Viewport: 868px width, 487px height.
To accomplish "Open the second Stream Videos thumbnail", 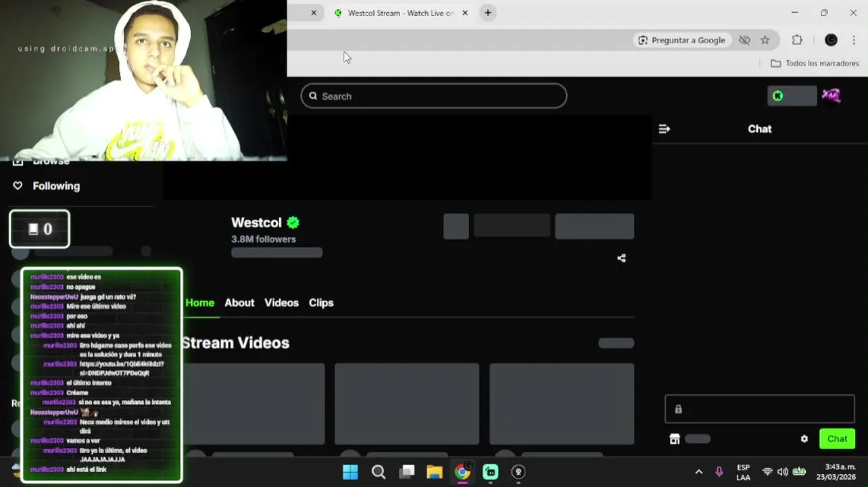I will [407, 404].
